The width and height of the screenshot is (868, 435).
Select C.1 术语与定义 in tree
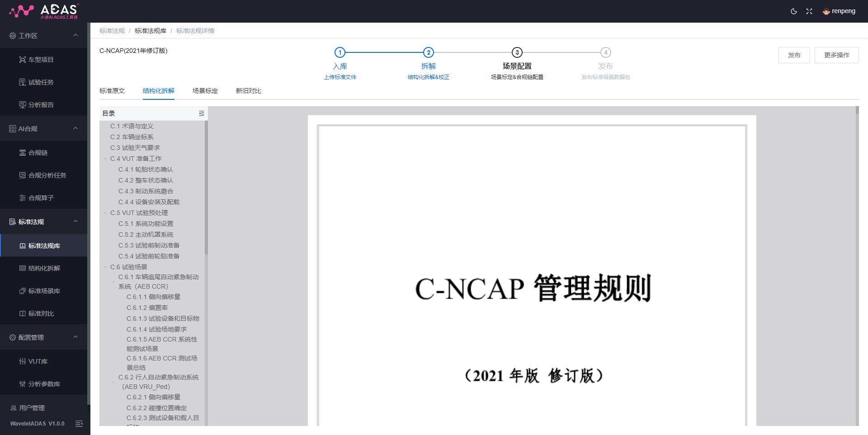(x=132, y=126)
